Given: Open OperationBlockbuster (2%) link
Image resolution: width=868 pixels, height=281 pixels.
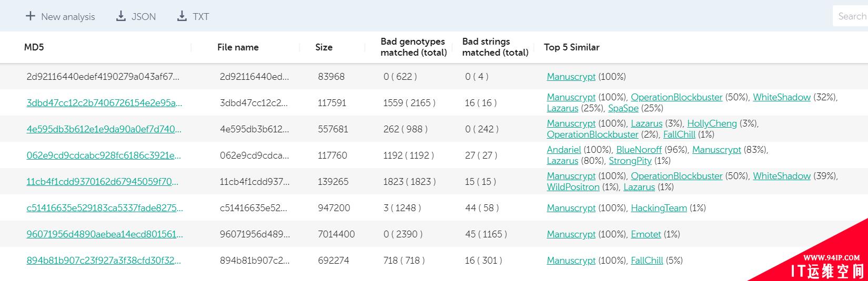Looking at the screenshot, I should (x=592, y=134).
